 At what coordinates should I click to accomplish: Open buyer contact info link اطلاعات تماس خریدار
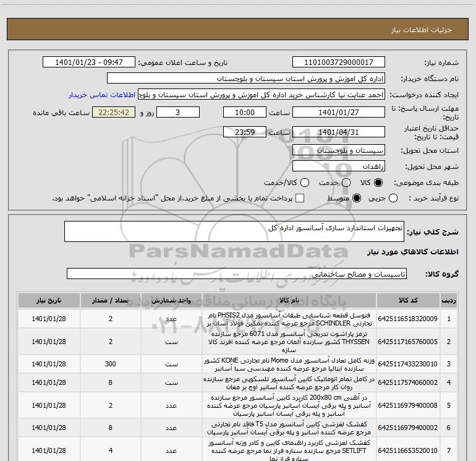[102, 95]
